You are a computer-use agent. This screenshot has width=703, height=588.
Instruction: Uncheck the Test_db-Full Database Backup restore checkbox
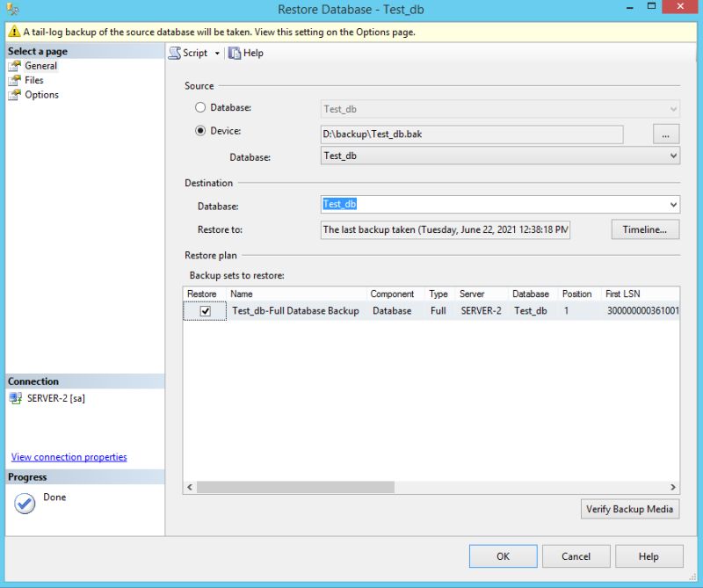tap(207, 311)
